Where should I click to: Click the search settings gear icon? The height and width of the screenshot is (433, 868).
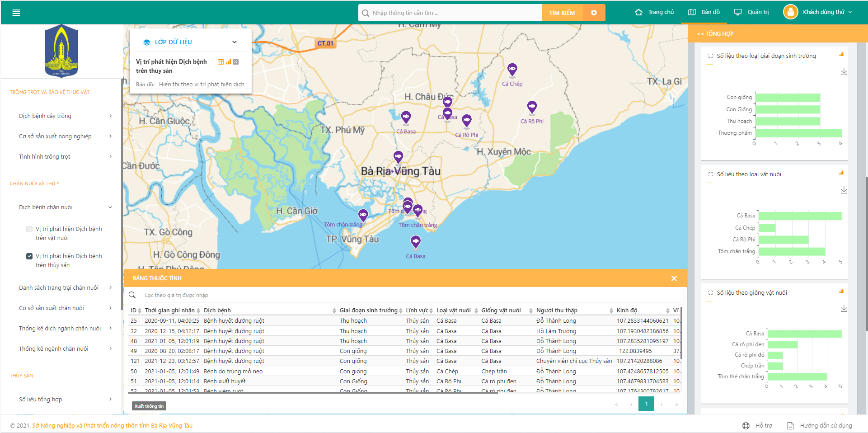click(594, 13)
